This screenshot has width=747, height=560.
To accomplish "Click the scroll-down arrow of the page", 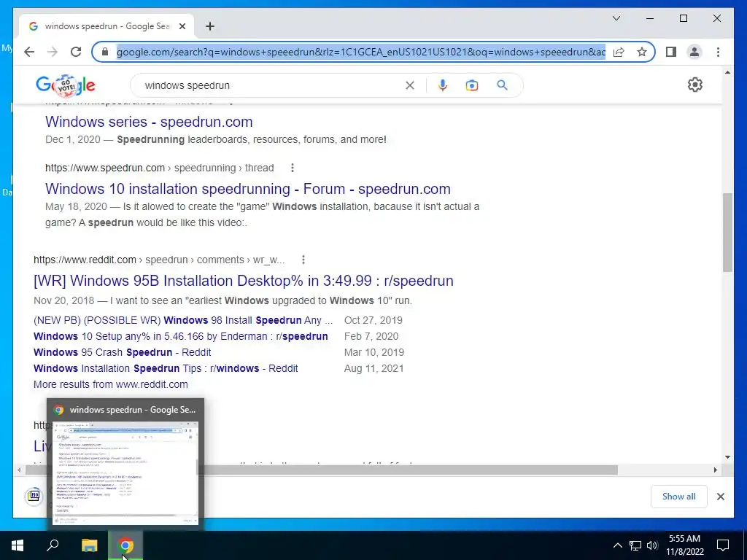I will coord(727,457).
